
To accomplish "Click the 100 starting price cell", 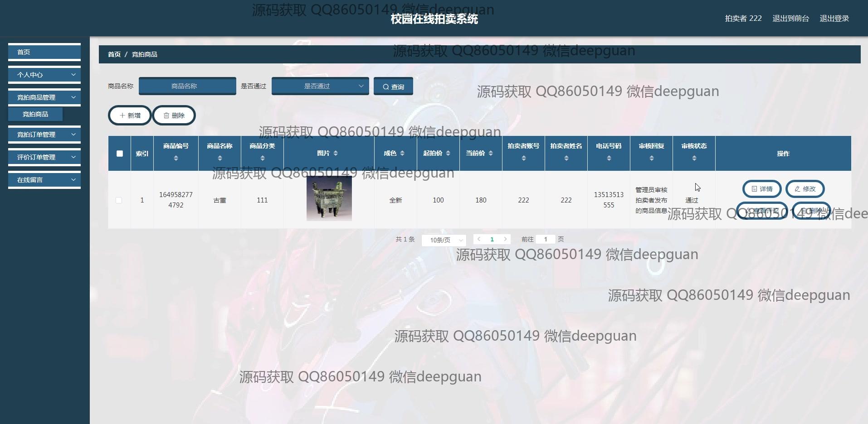I will tap(439, 200).
